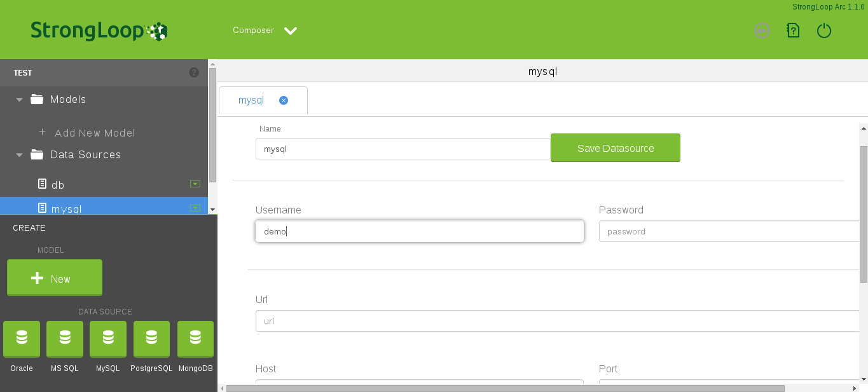Collapse the Models folder arrow
The width and height of the screenshot is (868, 392).
[x=19, y=100]
